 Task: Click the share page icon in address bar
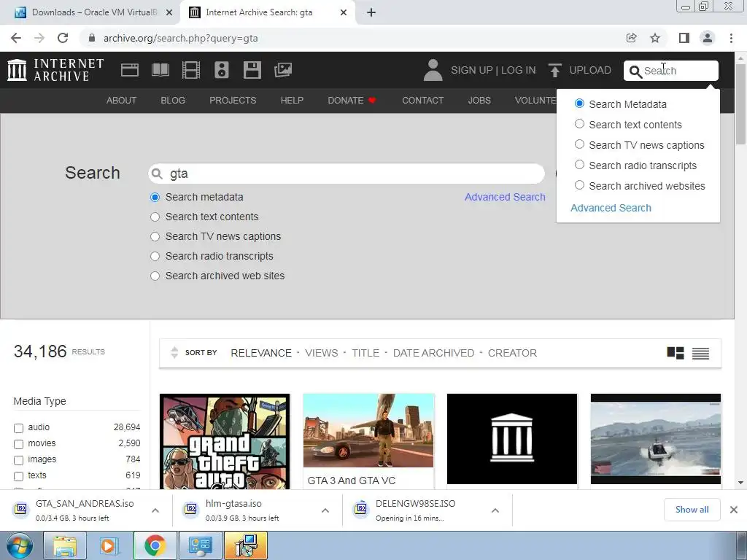click(631, 38)
